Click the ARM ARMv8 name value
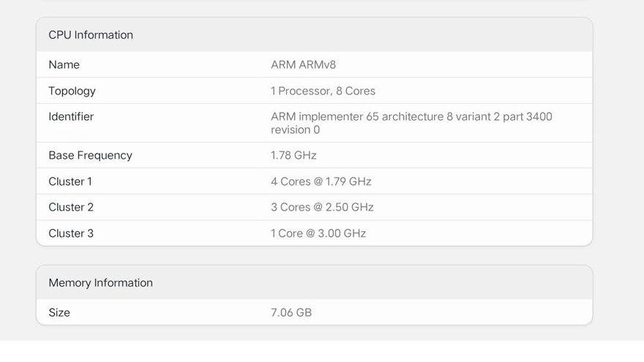The height and width of the screenshot is (362, 644). (303, 65)
